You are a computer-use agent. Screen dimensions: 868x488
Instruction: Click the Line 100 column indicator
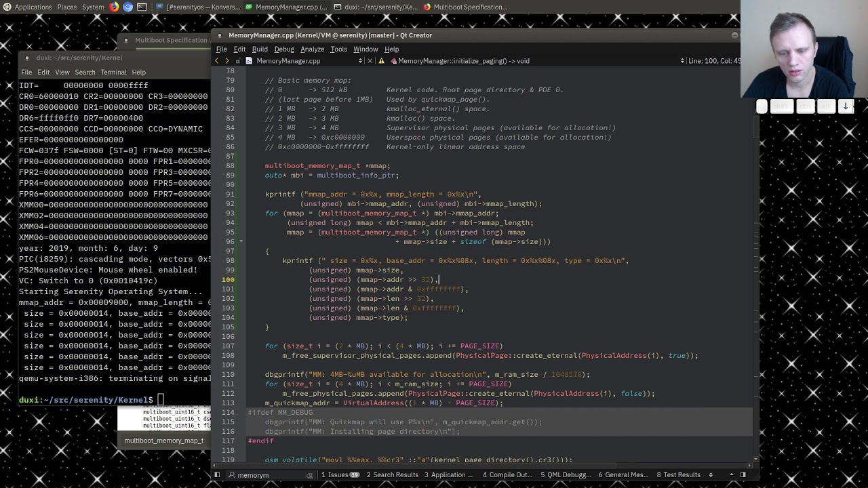click(x=714, y=61)
